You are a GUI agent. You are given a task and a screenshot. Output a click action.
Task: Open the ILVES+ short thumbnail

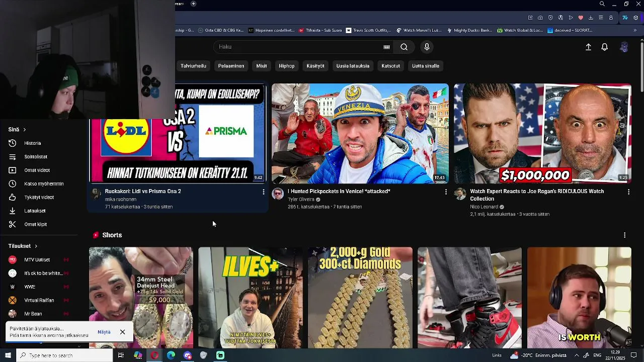pos(251,298)
